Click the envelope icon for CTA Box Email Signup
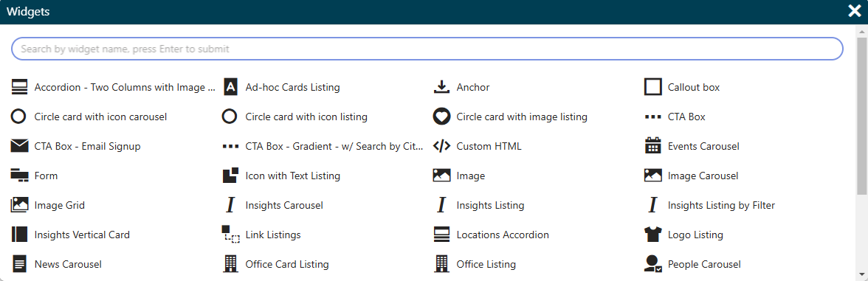Image resolution: width=868 pixels, height=281 pixels. point(19,146)
